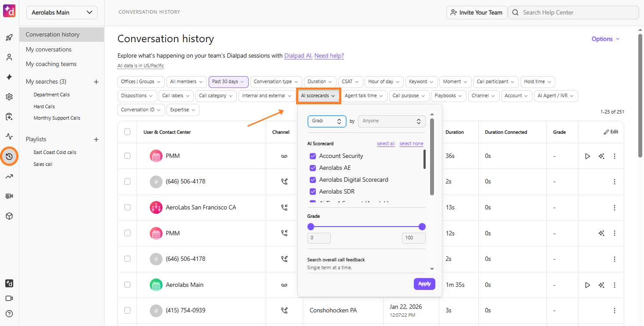The width and height of the screenshot is (644, 326).
Task: Open the Need help? link
Action: 329,56
